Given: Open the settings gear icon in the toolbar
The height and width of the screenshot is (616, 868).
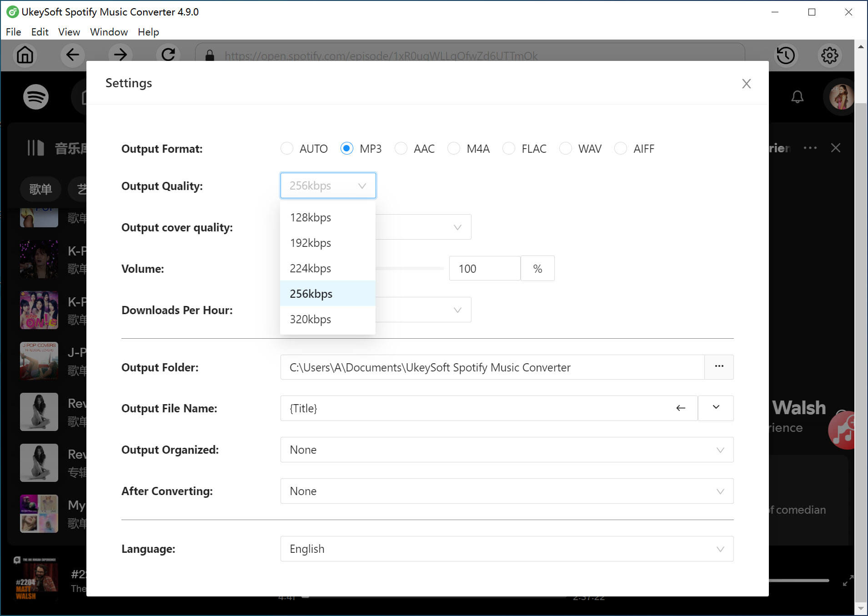Looking at the screenshot, I should pos(829,55).
